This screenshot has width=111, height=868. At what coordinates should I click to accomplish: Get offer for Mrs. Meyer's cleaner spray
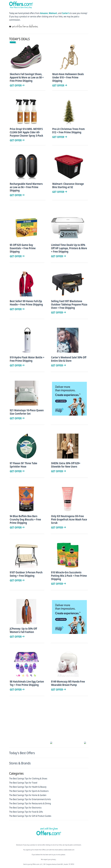(x=17, y=140)
